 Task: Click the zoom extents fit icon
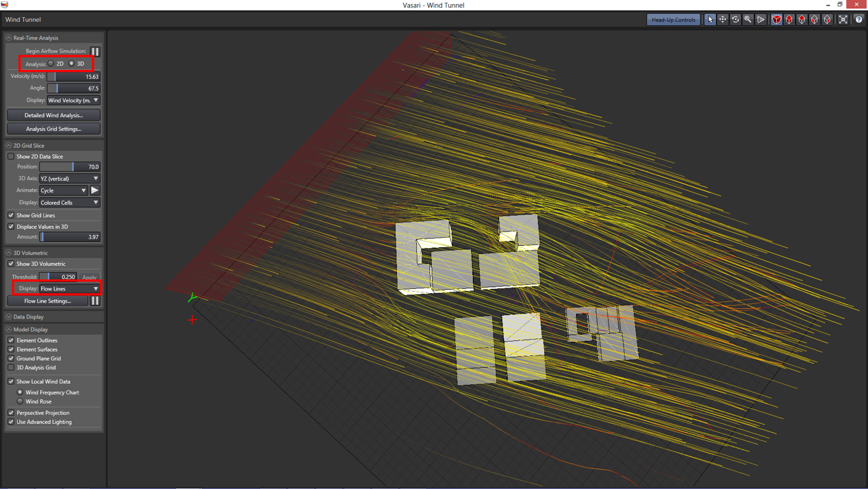pos(843,20)
